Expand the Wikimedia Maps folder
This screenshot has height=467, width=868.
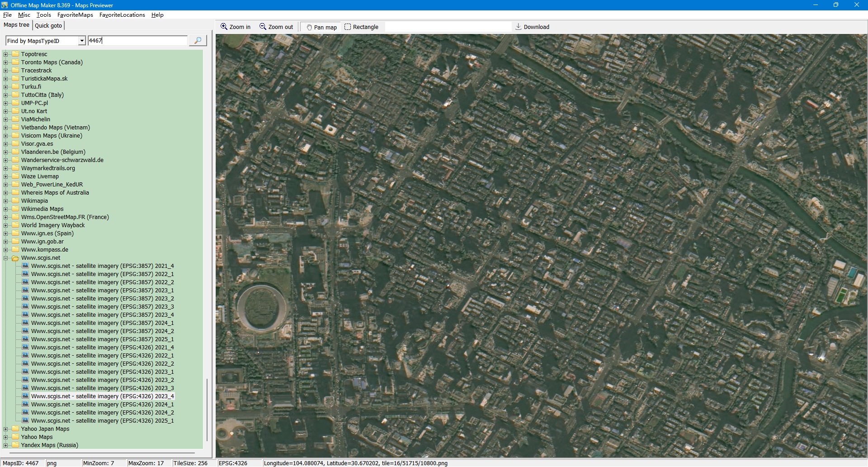pyautogui.click(x=6, y=209)
